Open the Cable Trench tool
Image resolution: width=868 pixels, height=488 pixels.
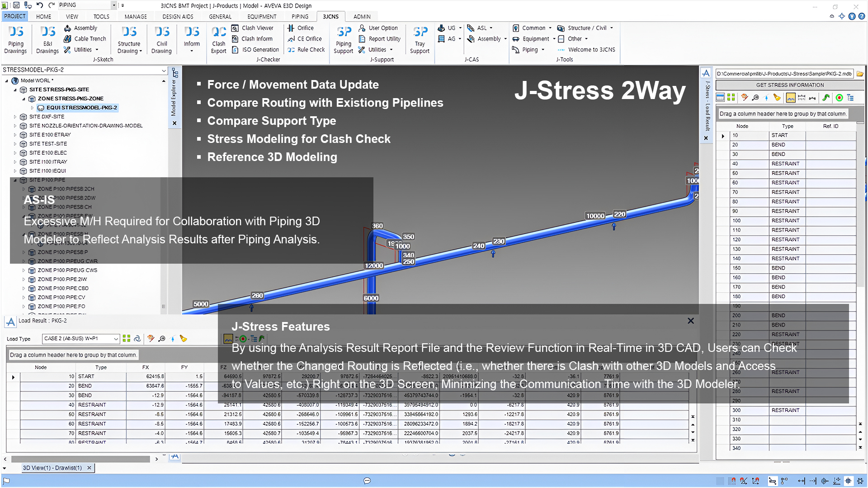(85, 39)
